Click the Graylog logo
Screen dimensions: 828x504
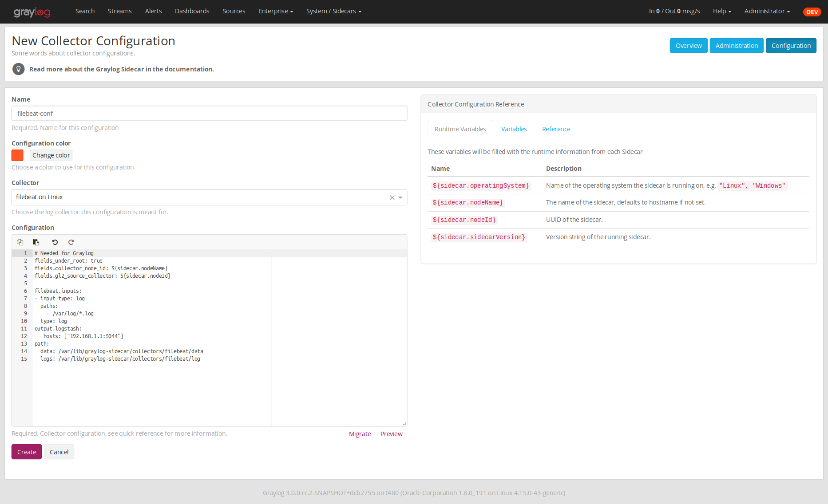(x=32, y=12)
